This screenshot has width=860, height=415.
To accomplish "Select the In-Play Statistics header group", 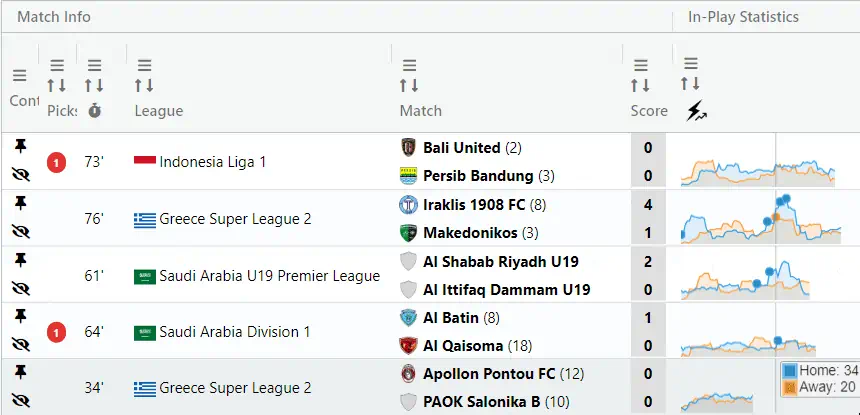I will (x=743, y=17).
